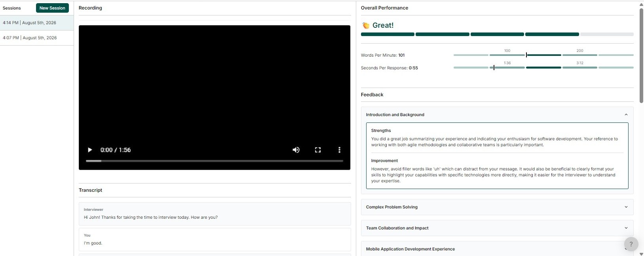Viewport: 644px width, 256px height.
Task: Expand Mobile Application Development Experience section
Action: [x=497, y=249]
